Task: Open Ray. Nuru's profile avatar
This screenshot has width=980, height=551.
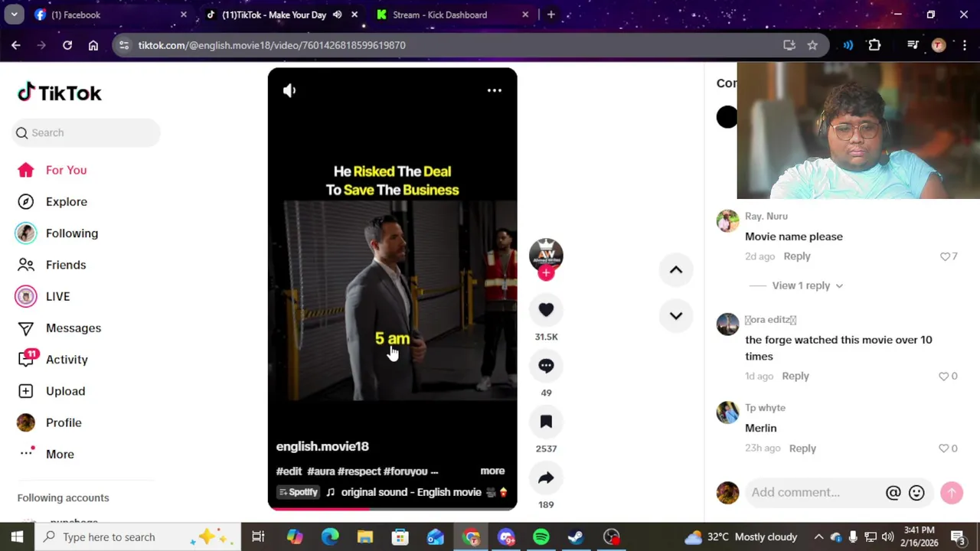Action: (727, 220)
